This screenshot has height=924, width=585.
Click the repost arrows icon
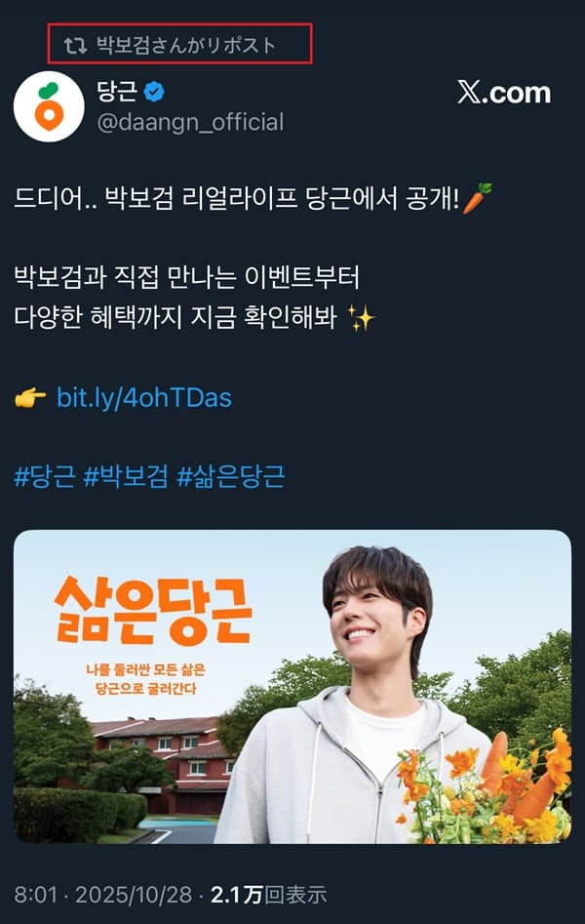point(75,45)
